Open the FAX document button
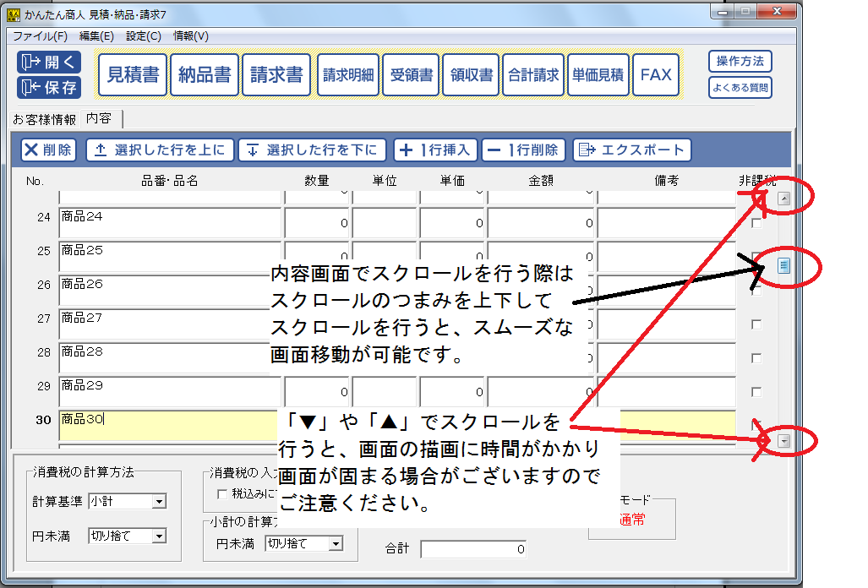 click(x=656, y=74)
